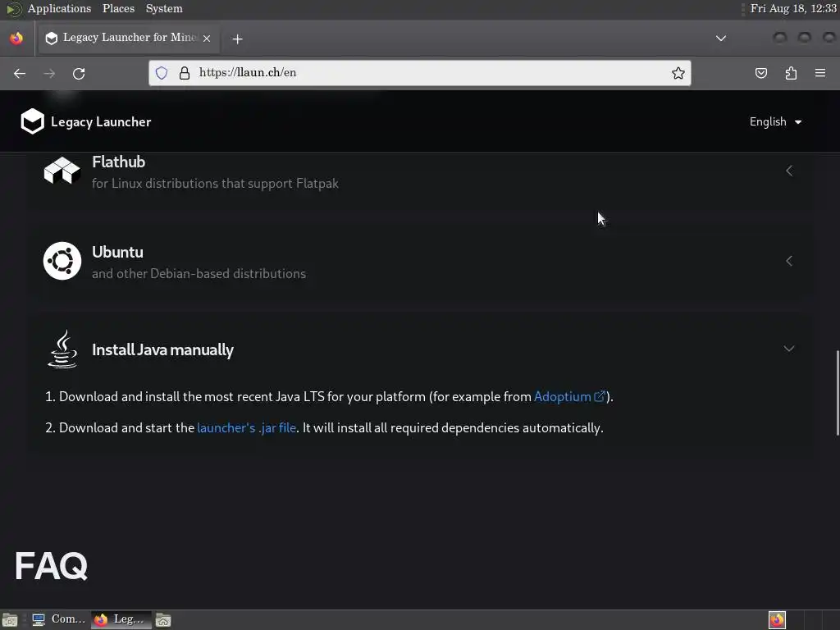Open the System menu
Screen dimensions: 840x630
pyautogui.click(x=164, y=8)
